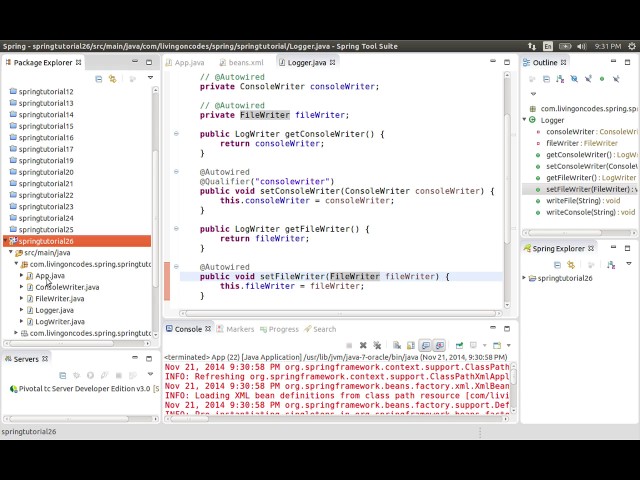Select ConsoleWriter.java in Package Explorer

point(67,287)
